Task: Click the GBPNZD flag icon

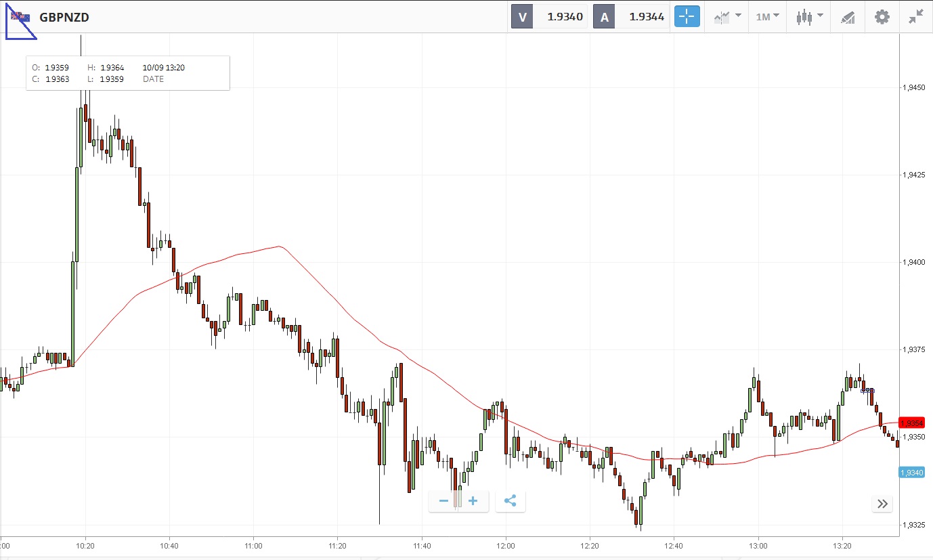Action: (20, 18)
